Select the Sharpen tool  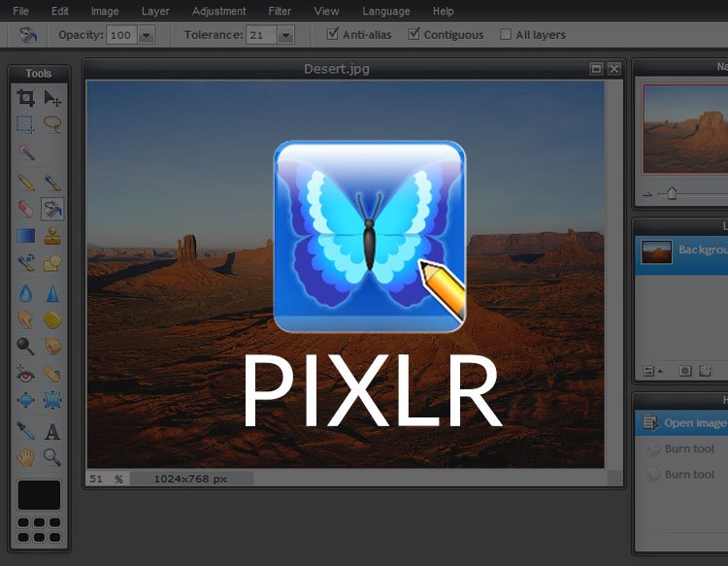click(52, 293)
